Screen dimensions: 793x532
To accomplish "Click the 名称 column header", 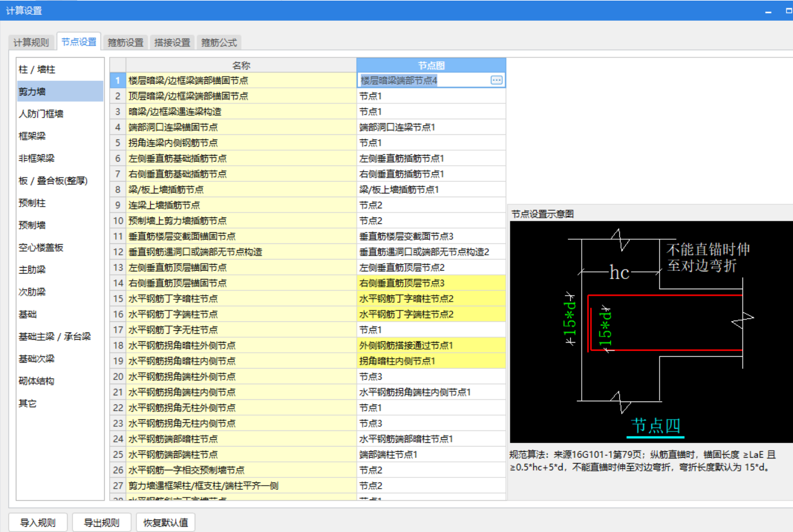I will click(241, 65).
